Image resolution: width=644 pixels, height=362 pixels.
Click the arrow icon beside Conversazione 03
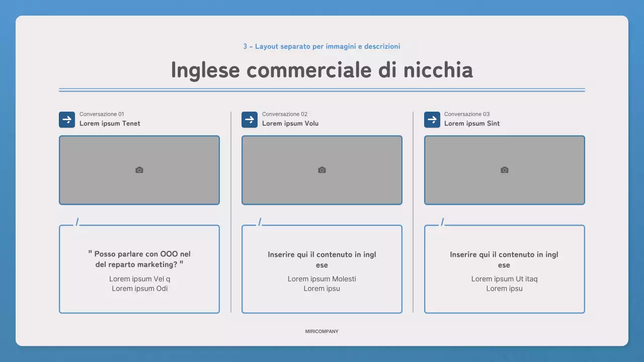click(432, 119)
